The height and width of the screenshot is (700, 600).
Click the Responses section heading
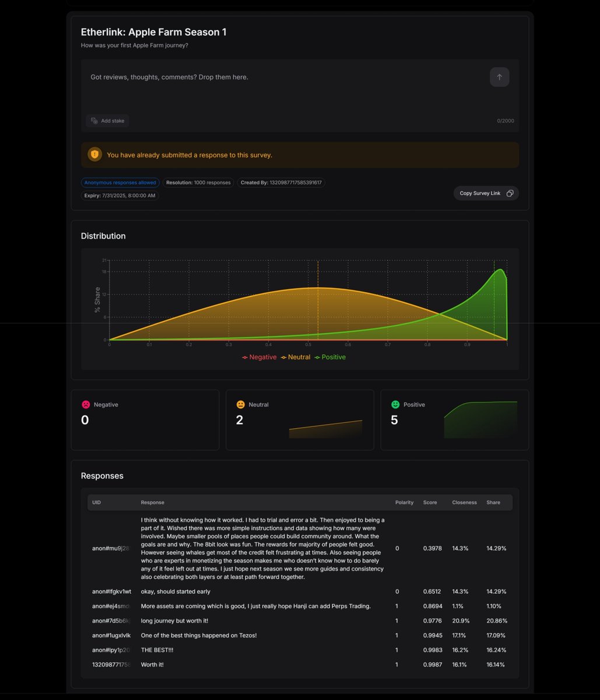pos(102,476)
